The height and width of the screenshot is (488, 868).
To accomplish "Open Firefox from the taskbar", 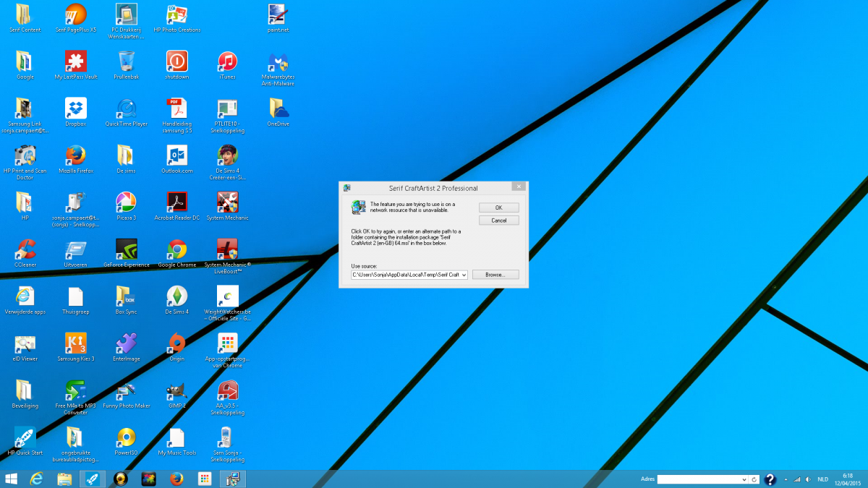I will point(176,479).
